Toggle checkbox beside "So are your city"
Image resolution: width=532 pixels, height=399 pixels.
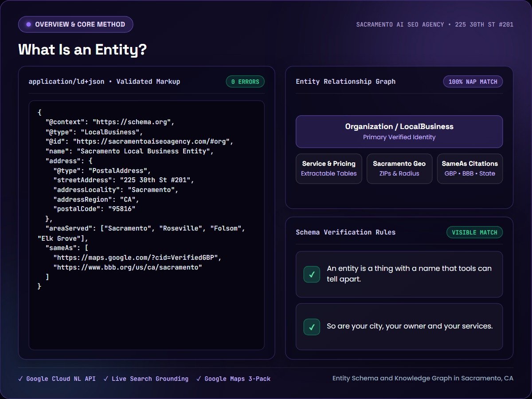312,327
